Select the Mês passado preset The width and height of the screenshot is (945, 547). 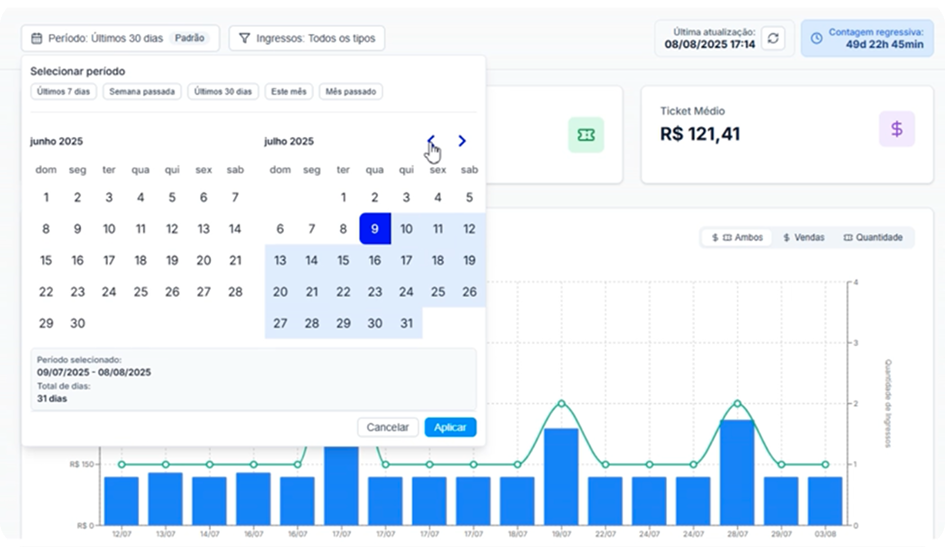350,92
